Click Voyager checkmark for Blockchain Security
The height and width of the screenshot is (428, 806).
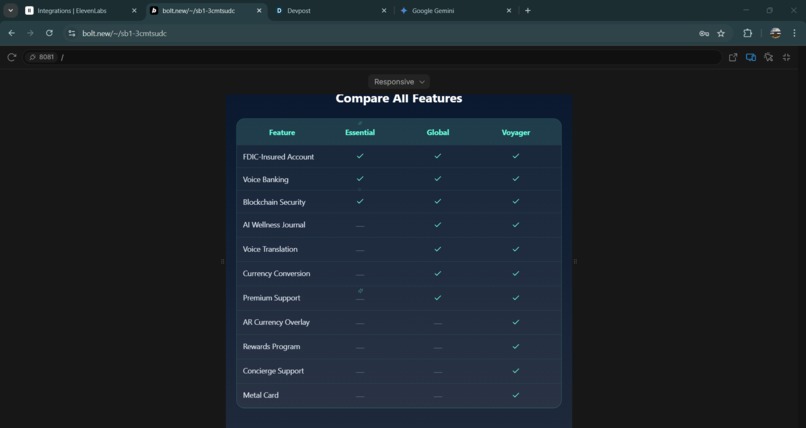516,201
